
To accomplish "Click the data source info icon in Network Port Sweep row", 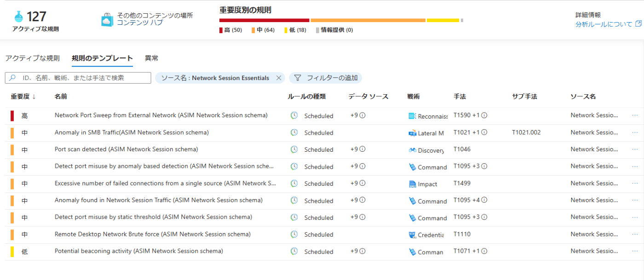I will (x=362, y=115).
